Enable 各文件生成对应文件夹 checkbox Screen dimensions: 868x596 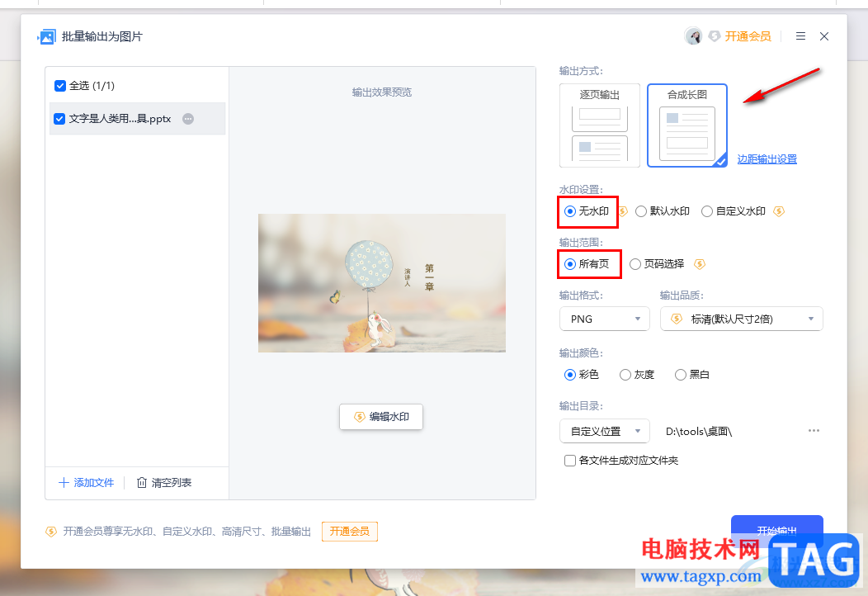coord(569,461)
